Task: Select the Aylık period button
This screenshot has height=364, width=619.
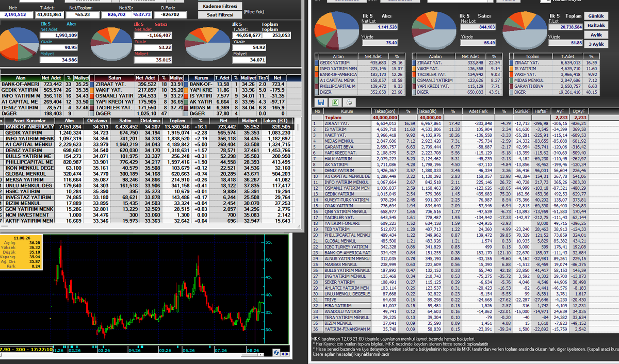Action: pos(596,35)
